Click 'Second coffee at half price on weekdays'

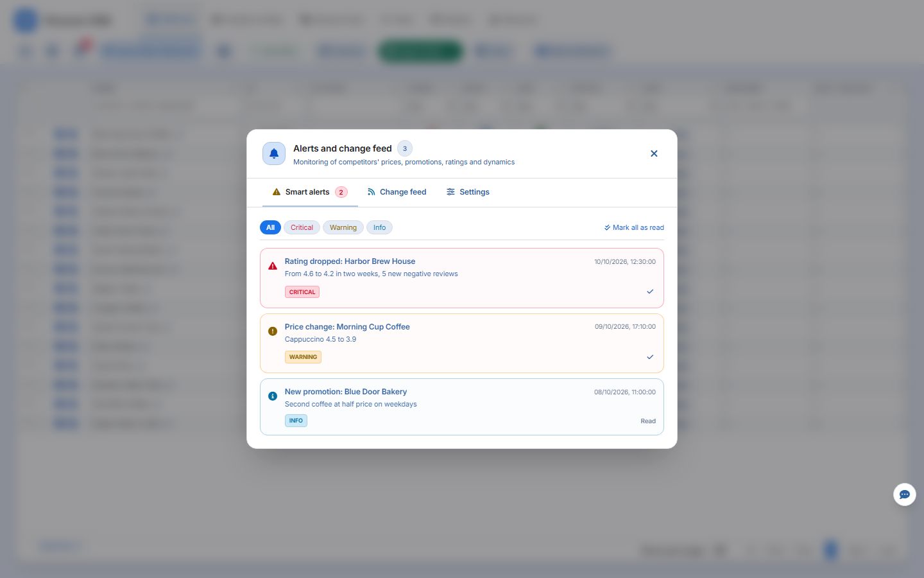pyautogui.click(x=351, y=404)
